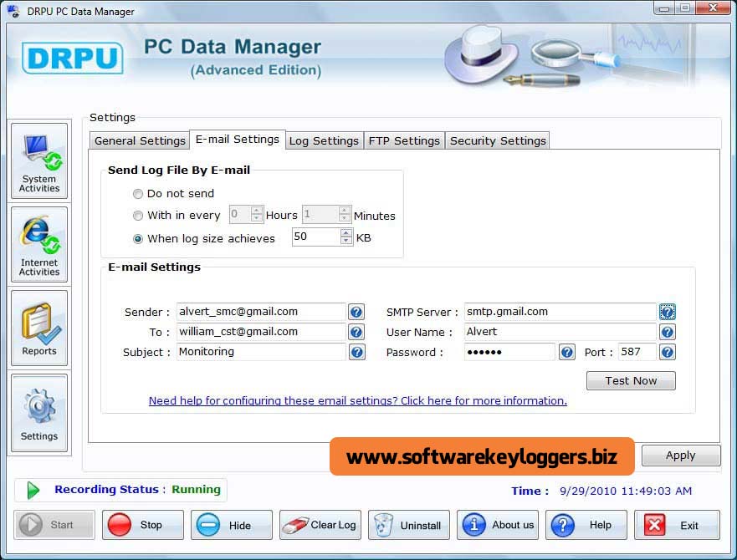Click help icon next to To field
The image size is (737, 560).
[x=356, y=332]
